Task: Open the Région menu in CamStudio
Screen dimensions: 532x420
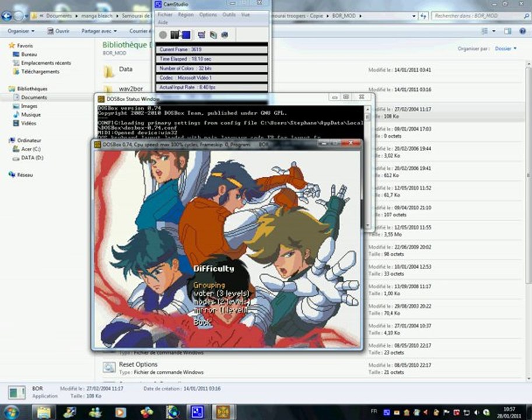Action: point(185,15)
